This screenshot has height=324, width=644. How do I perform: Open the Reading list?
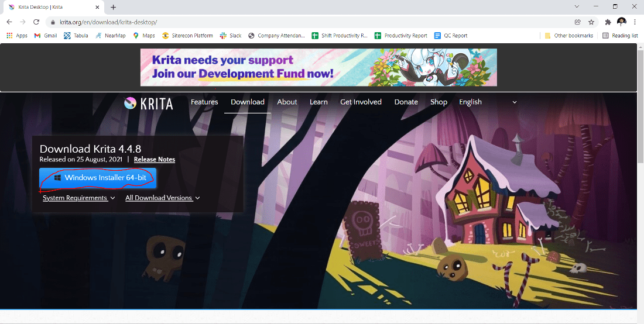pos(620,36)
